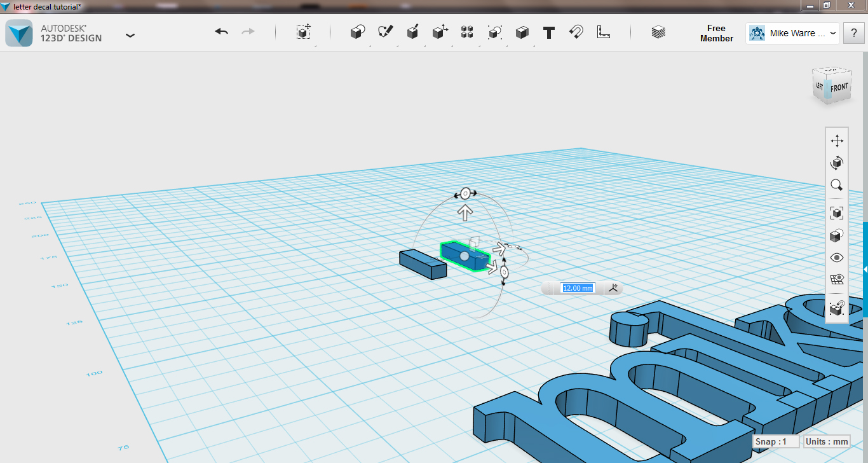Select the Zoom magnifier tool
868x463 pixels.
(x=837, y=185)
